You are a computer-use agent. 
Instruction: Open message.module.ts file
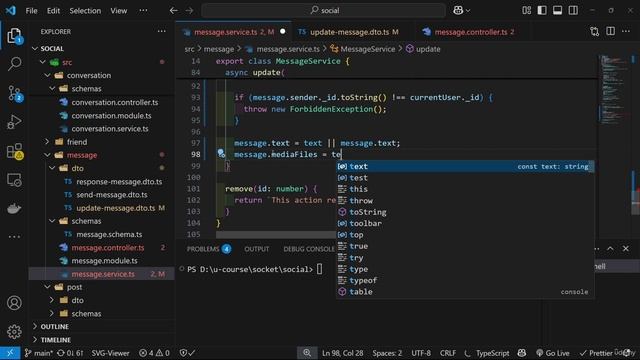pyautogui.click(x=104, y=261)
